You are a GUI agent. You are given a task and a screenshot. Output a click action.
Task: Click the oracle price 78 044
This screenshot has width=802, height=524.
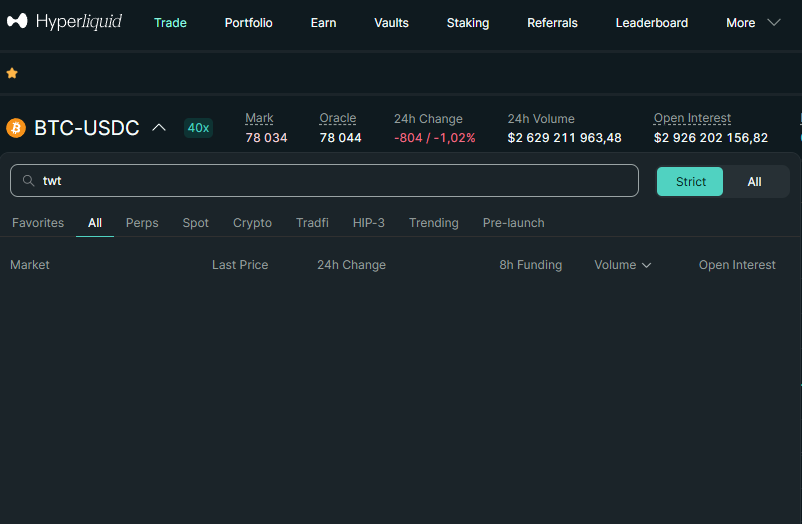pos(341,138)
